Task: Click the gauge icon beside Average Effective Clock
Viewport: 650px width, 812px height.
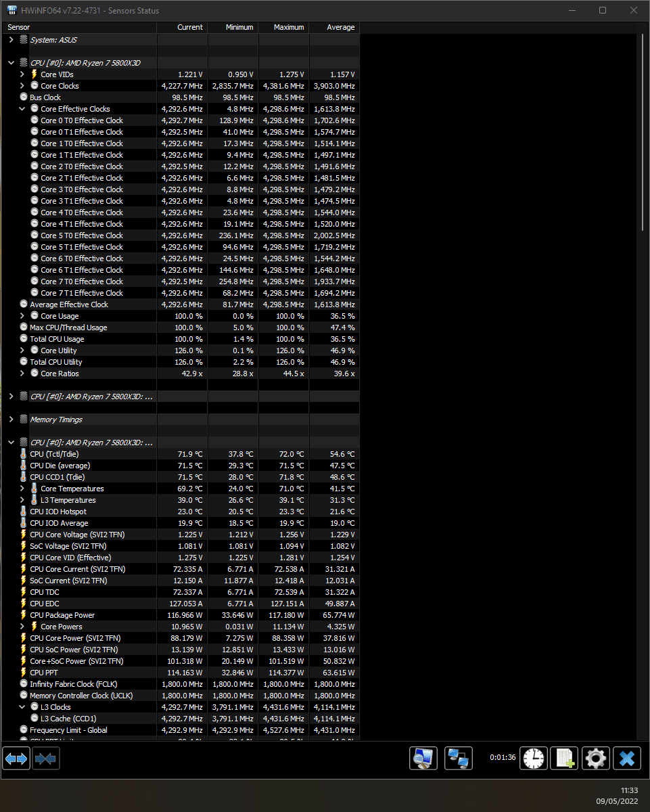Action: click(x=24, y=304)
